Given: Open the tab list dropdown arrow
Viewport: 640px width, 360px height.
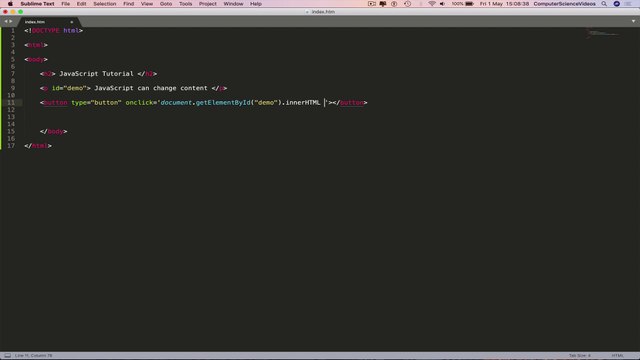Looking at the screenshot, I should [633, 21].
